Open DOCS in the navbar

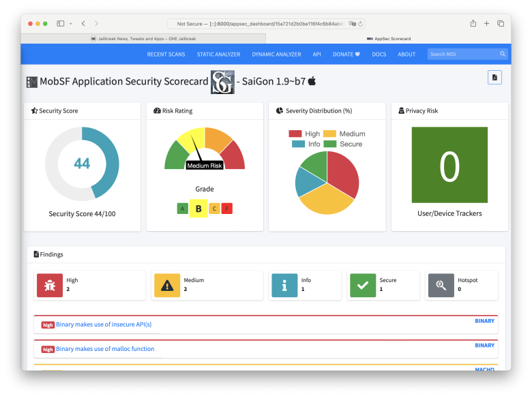[x=379, y=55]
